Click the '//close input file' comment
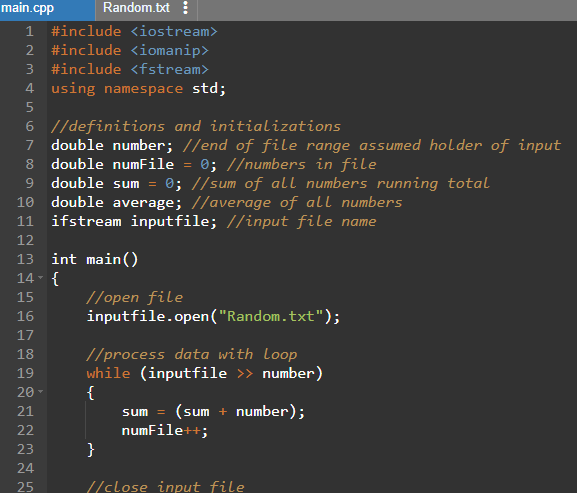This screenshot has width=577, height=493. click(x=165, y=487)
